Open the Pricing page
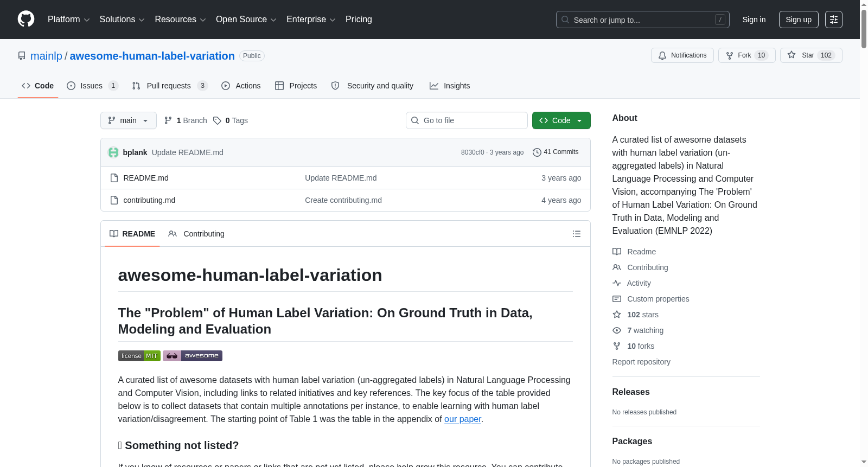Screen dimensions: 868x467 (359, 20)
